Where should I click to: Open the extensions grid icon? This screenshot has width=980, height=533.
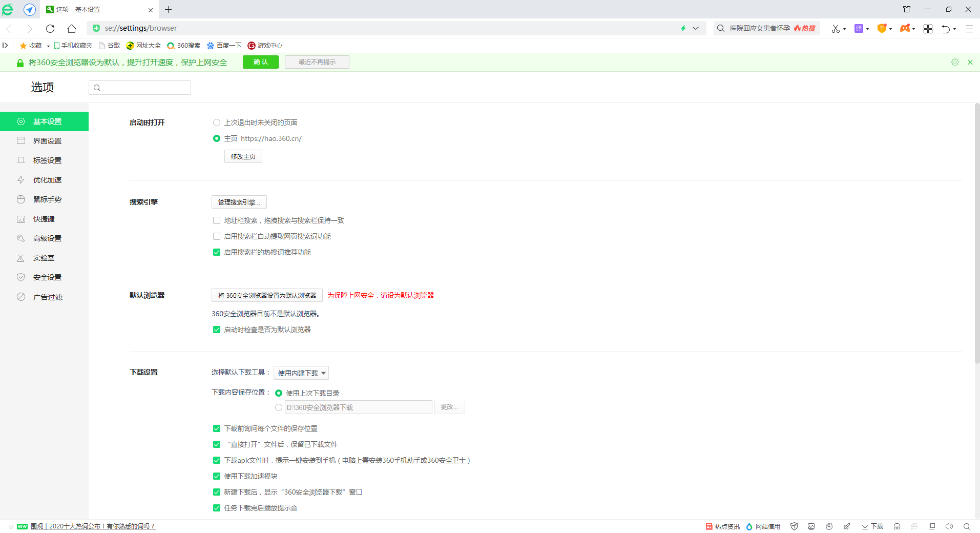(928, 29)
